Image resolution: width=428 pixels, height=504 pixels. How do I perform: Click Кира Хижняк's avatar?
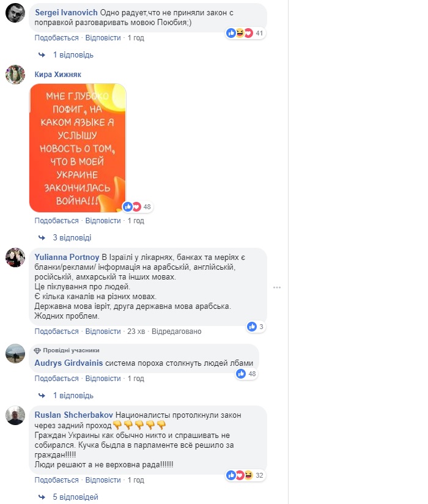point(15,75)
